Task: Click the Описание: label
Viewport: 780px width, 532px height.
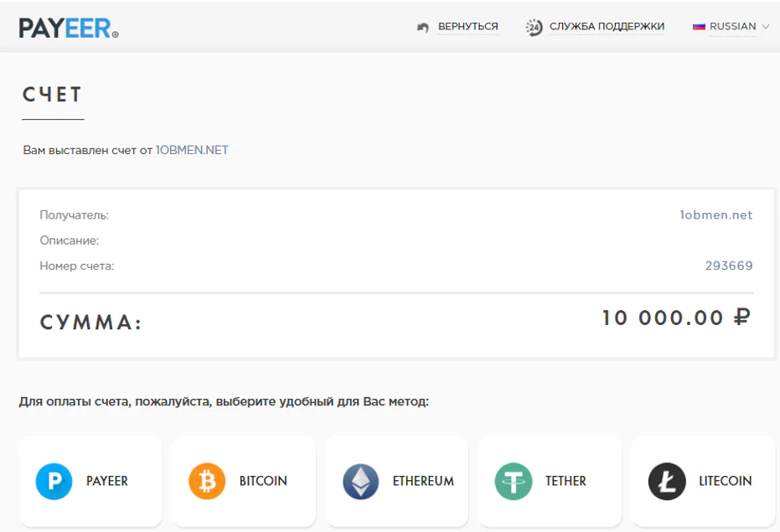Action: (70, 240)
